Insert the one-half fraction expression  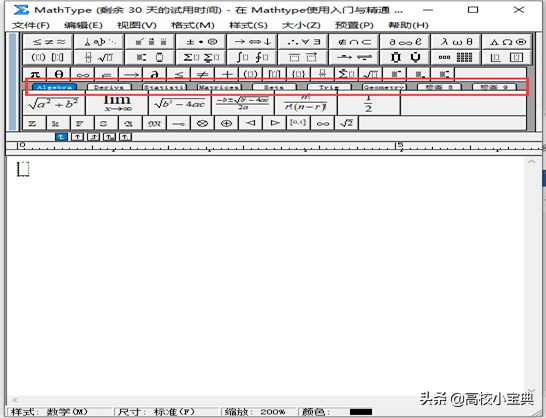(x=369, y=104)
